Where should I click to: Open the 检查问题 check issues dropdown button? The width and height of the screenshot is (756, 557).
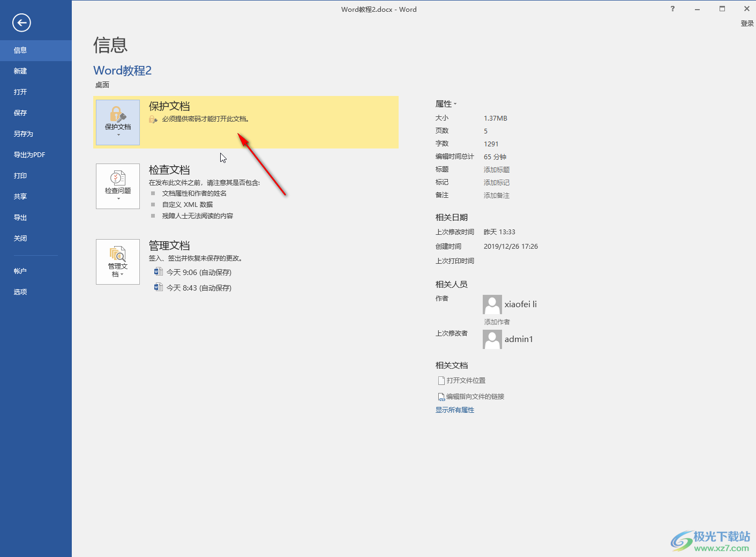[x=118, y=186]
